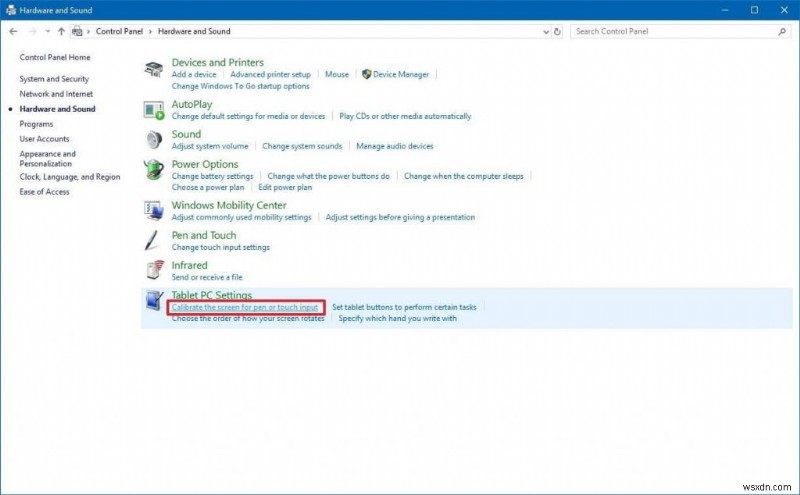Refresh the Control Panel view

coord(557,32)
